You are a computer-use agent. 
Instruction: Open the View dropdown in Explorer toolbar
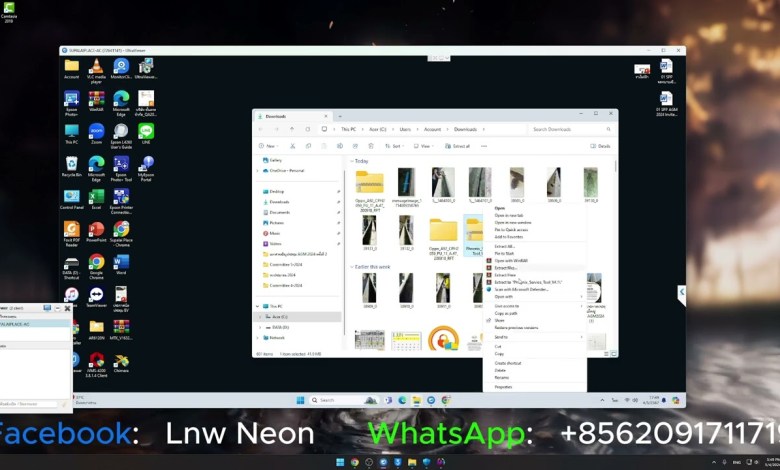[x=424, y=146]
